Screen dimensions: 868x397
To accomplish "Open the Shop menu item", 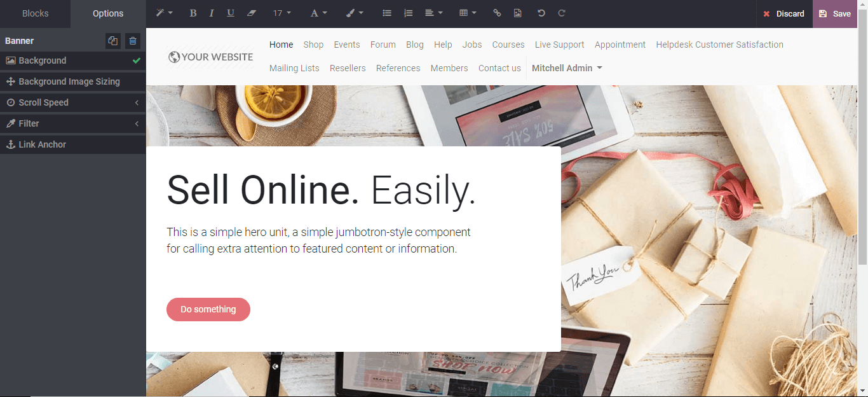I will 313,45.
